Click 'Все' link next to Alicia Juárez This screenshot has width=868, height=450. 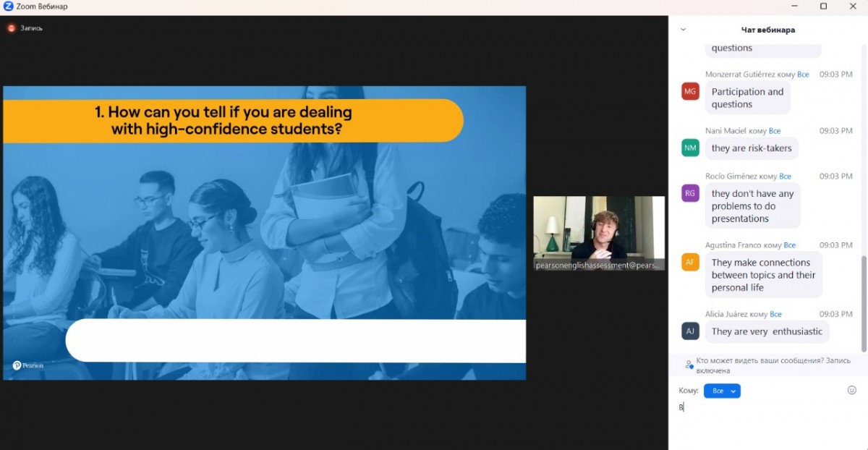(x=775, y=314)
